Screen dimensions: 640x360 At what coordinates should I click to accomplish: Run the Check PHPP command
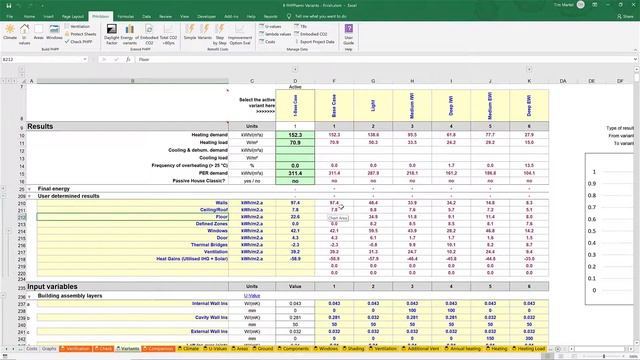(78, 42)
